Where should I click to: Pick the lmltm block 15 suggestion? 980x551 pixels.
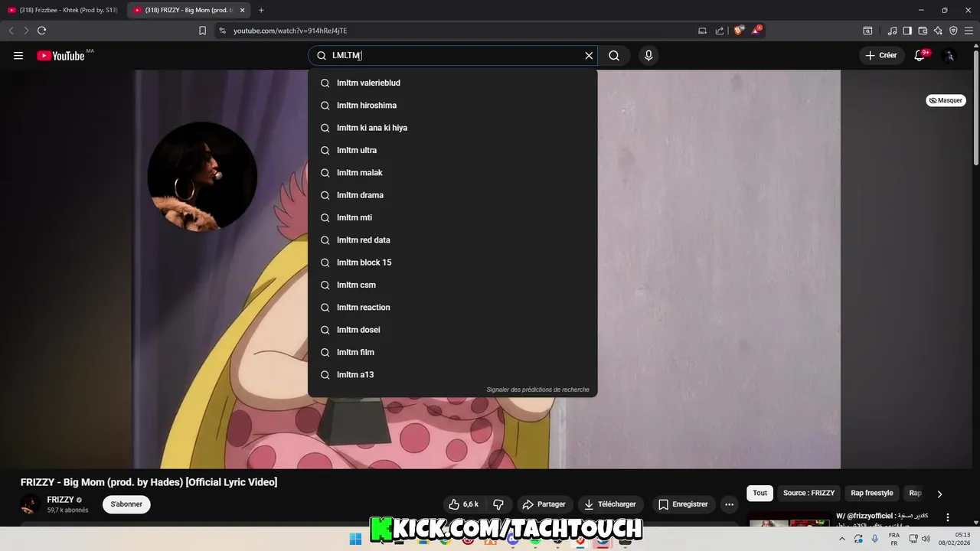click(452, 262)
